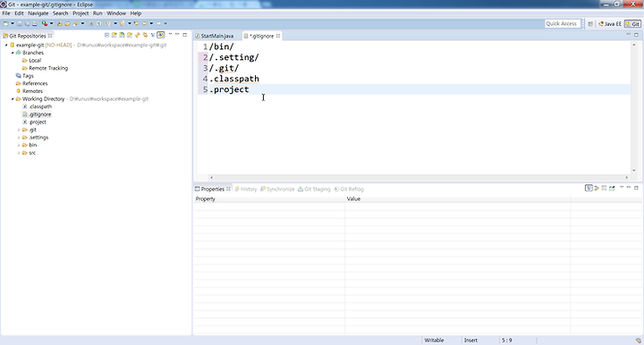Collapse the Working Directory node

[x=13, y=99]
